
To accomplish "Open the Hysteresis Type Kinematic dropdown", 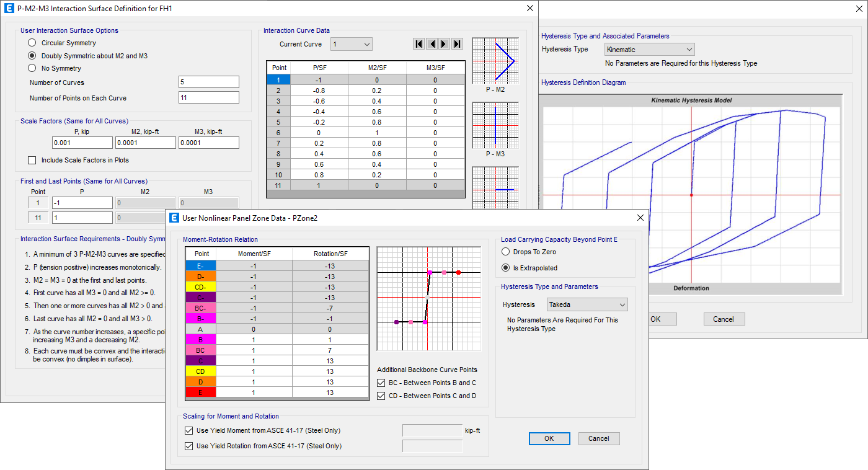I will [649, 50].
